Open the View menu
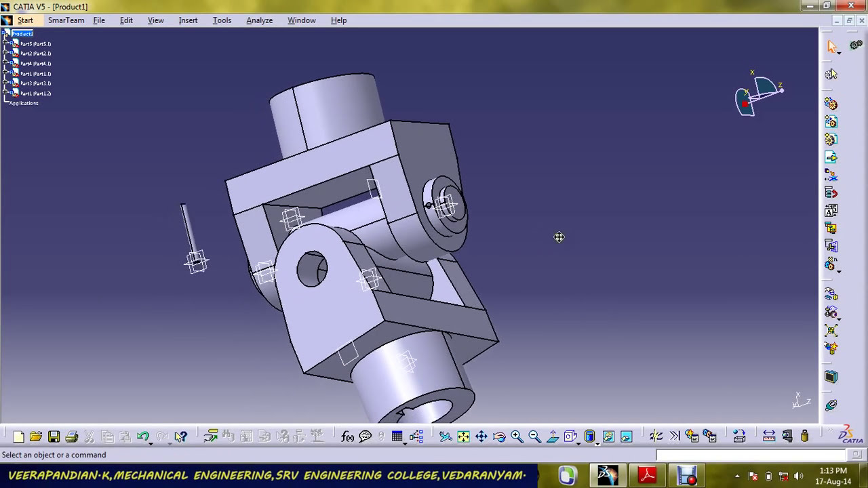868x488 pixels. pyautogui.click(x=156, y=20)
